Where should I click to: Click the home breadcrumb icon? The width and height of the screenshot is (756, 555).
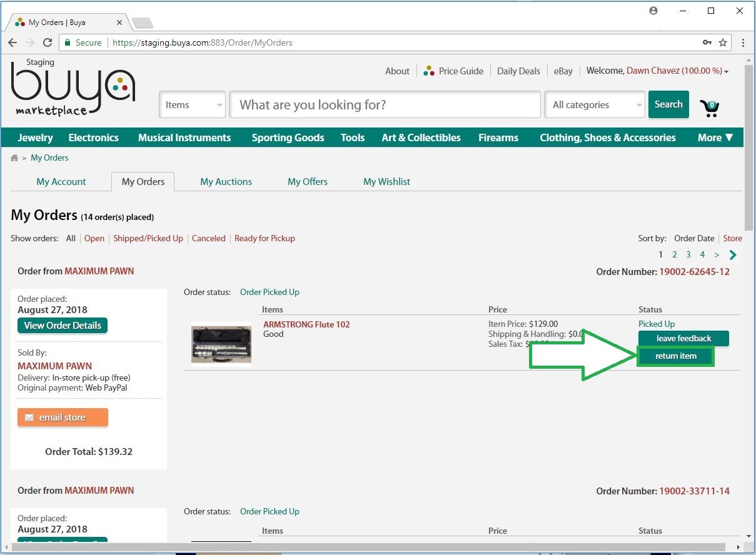[14, 158]
